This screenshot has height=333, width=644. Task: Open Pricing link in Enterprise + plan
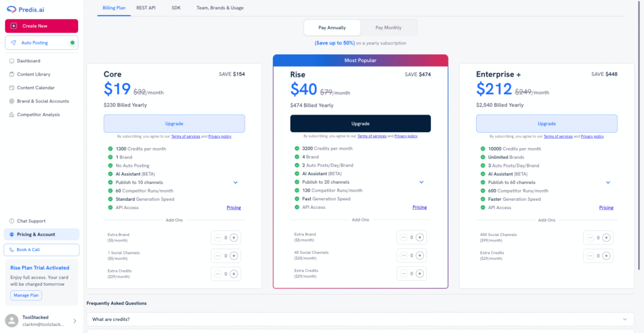coord(606,207)
